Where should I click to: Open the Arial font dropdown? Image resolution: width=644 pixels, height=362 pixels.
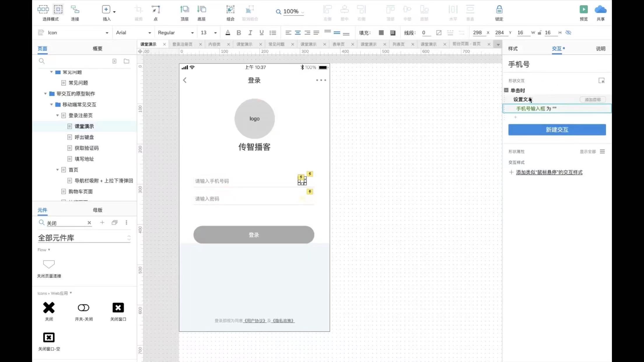(x=133, y=33)
